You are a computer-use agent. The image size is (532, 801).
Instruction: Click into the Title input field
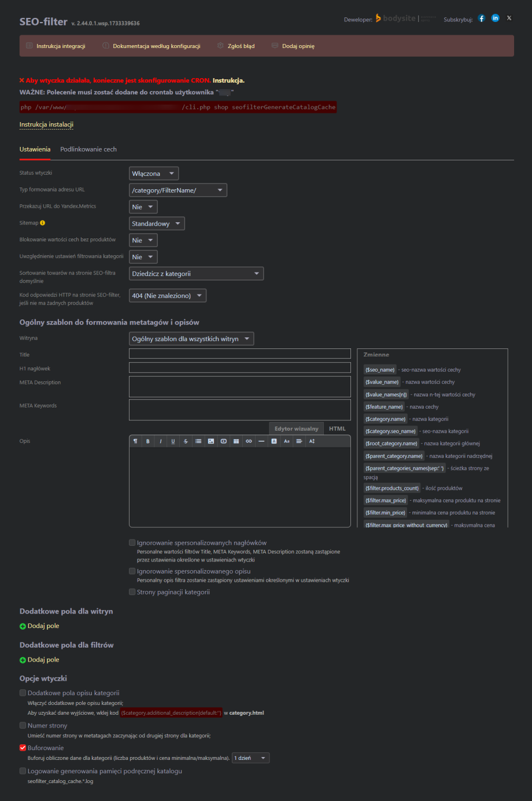pyautogui.click(x=239, y=354)
